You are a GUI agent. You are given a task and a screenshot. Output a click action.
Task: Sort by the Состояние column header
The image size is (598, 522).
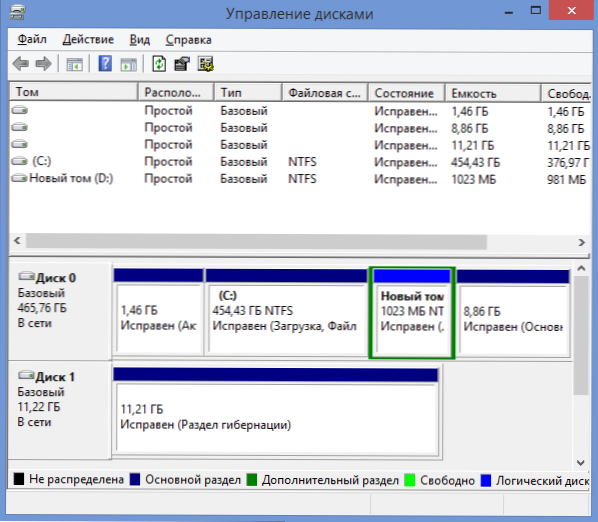(406, 93)
